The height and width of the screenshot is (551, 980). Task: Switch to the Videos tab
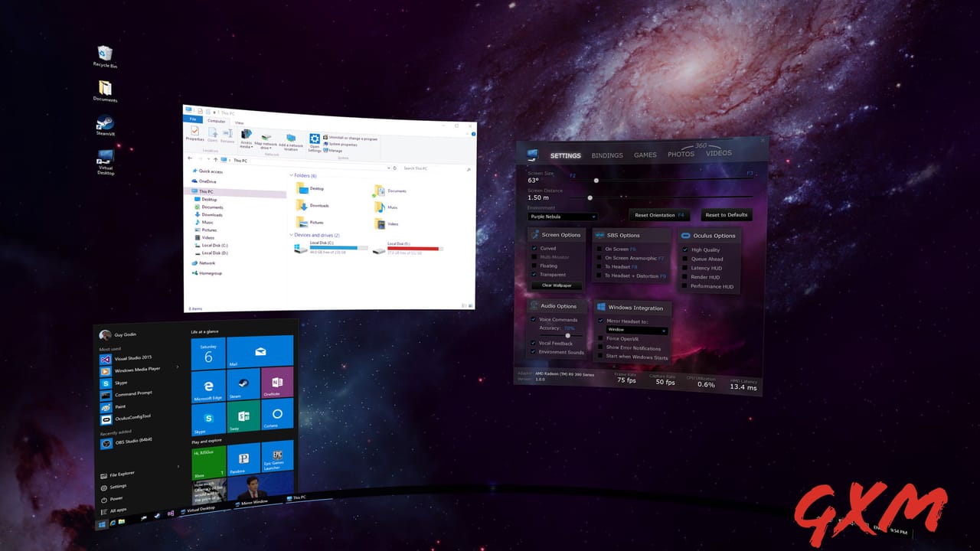click(719, 153)
